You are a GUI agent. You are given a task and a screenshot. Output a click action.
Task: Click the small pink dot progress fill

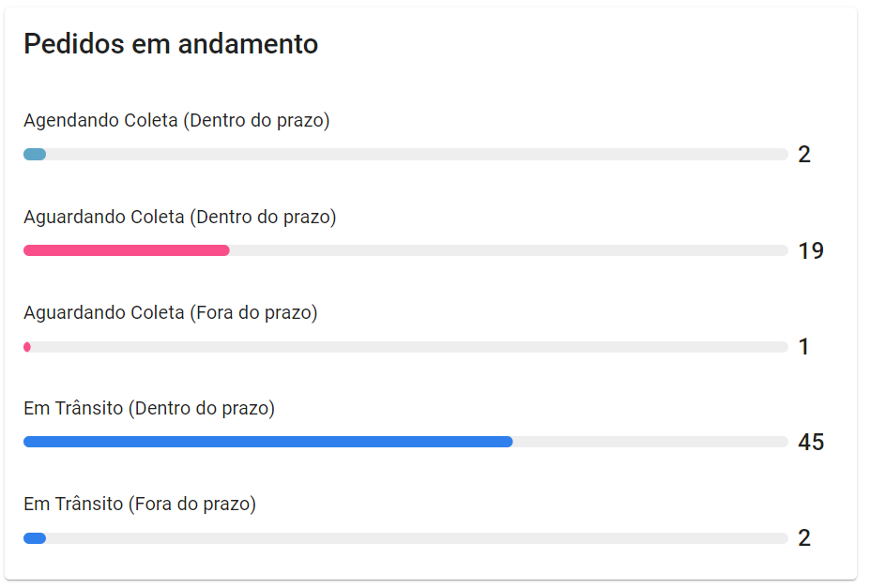[x=27, y=347]
